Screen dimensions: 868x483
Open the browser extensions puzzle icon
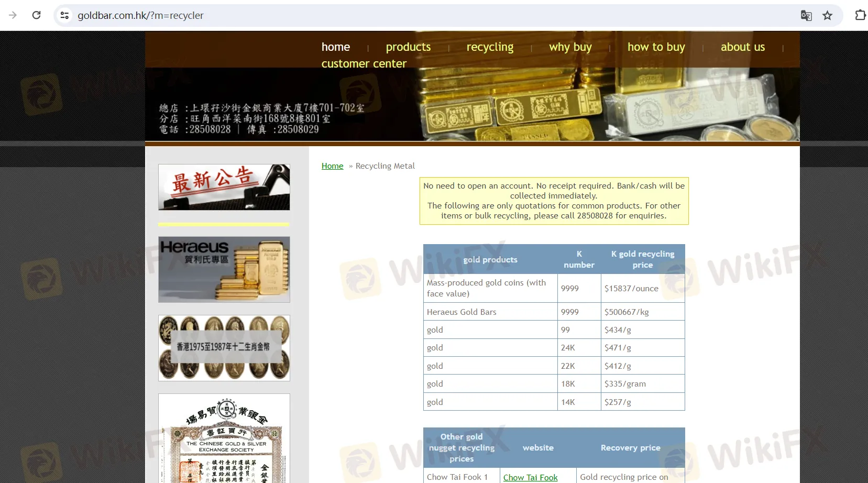pyautogui.click(x=861, y=15)
